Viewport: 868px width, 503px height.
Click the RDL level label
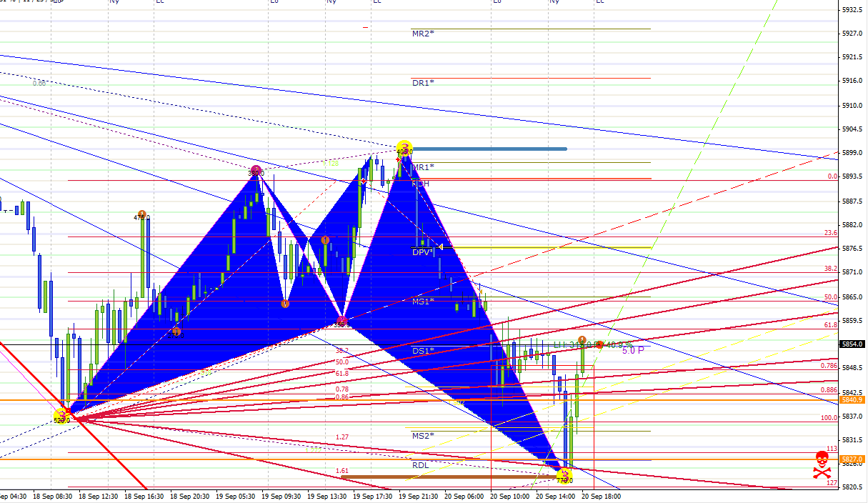tap(421, 465)
